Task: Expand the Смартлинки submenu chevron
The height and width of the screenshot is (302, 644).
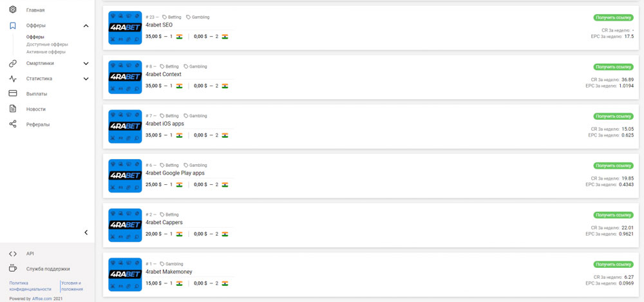Action: 86,64
